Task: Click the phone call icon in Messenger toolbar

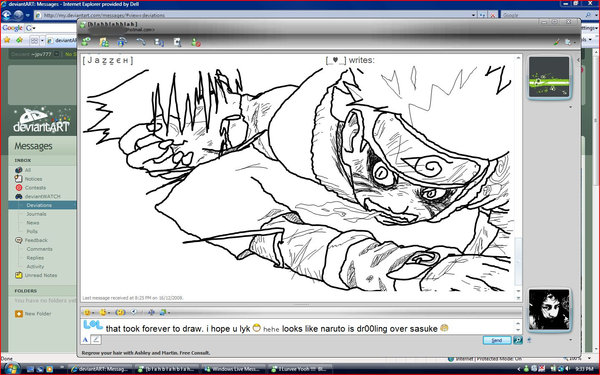Action: (141, 42)
